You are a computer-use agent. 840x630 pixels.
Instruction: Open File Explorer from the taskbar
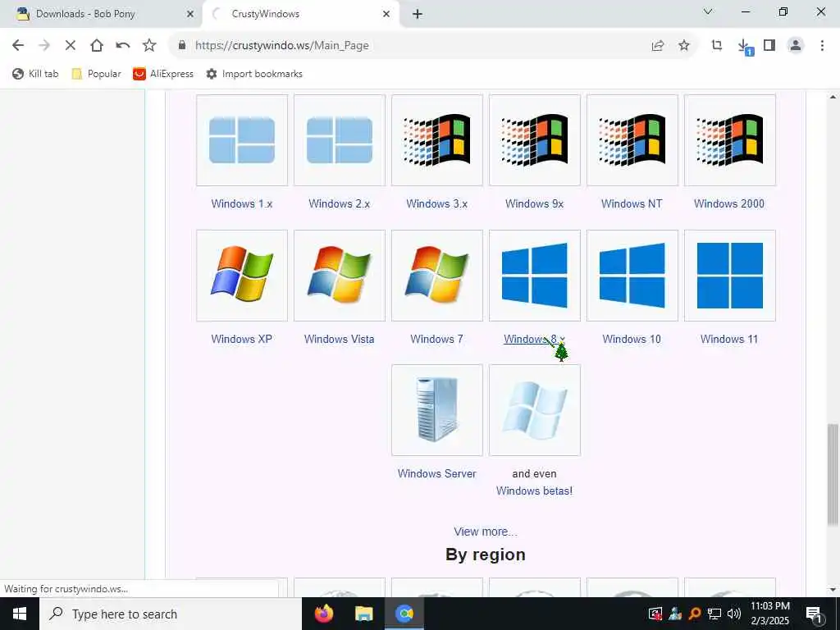click(363, 614)
